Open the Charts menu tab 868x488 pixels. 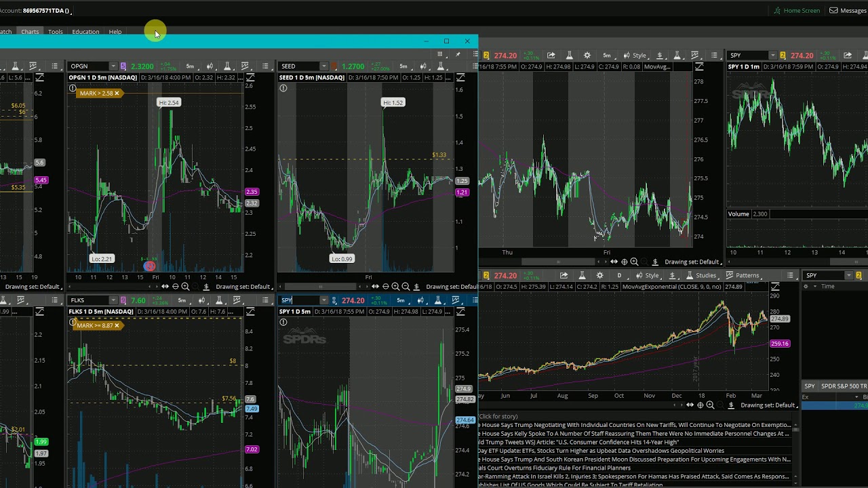click(x=30, y=32)
